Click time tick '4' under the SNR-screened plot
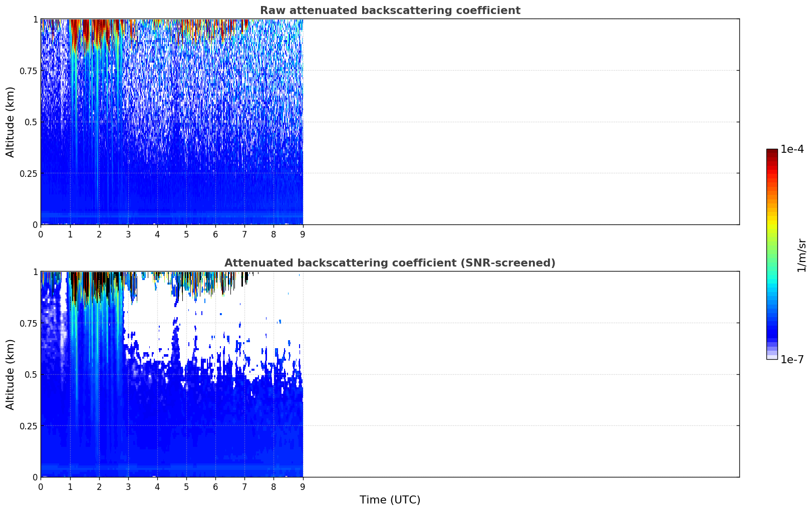812x511 pixels. (x=157, y=486)
